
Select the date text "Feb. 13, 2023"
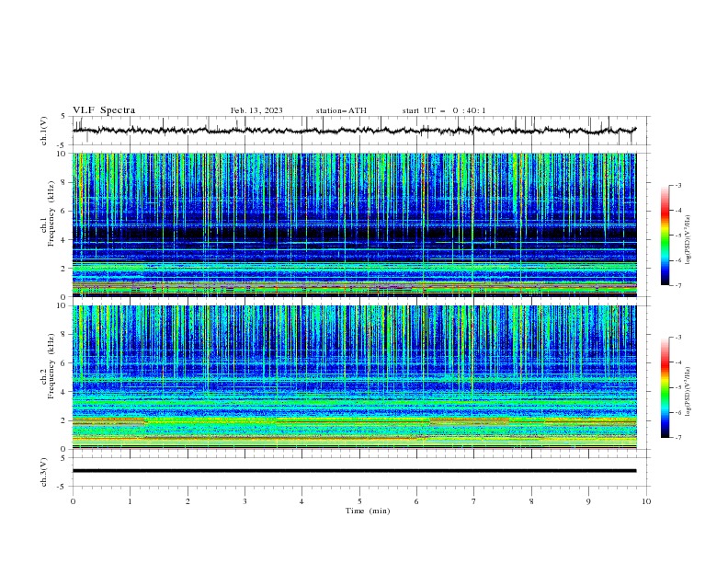coord(256,110)
